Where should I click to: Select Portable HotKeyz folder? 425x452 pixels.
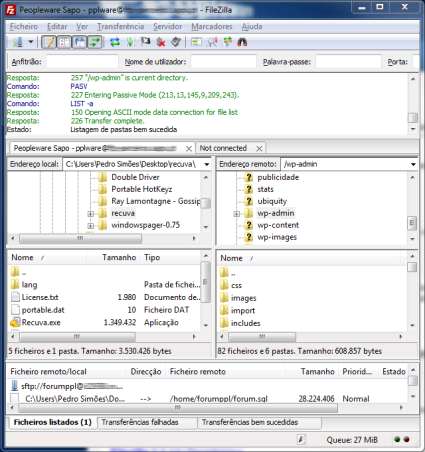coord(142,189)
